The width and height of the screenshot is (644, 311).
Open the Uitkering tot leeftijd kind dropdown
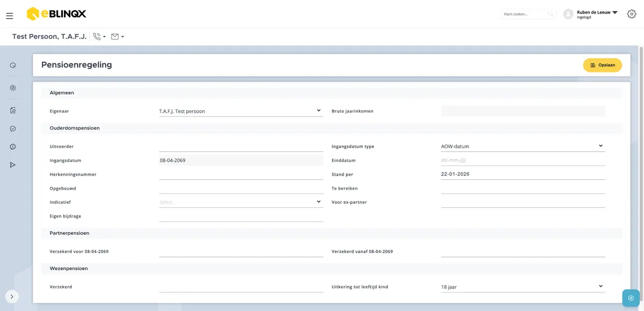(x=523, y=287)
